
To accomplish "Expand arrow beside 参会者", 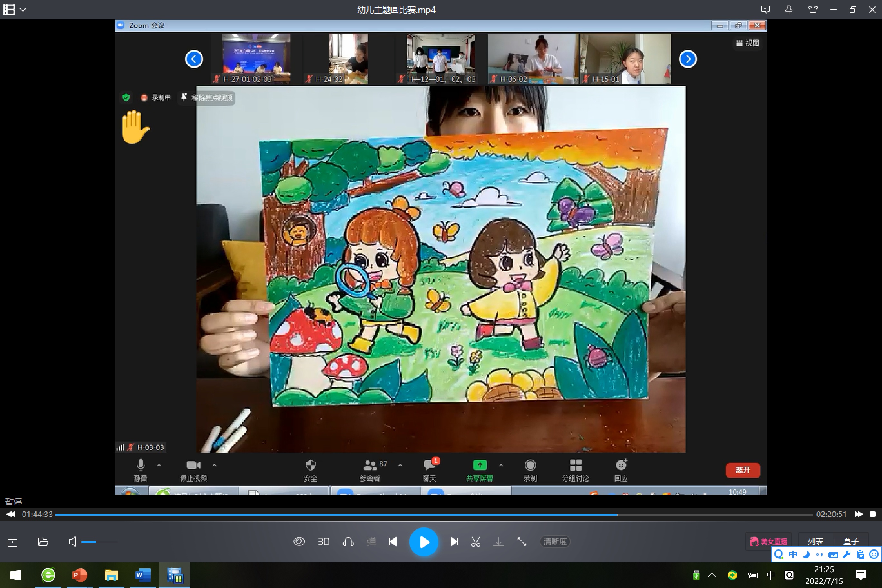I will (400, 465).
